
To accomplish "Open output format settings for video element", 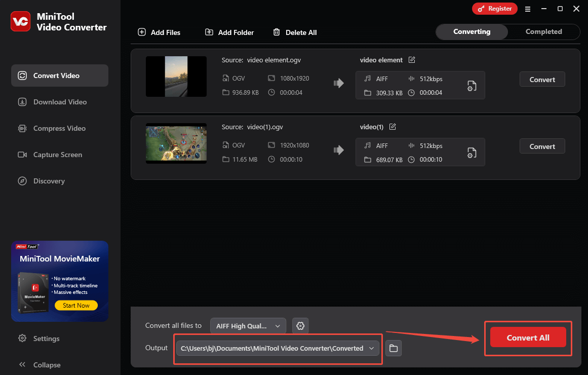I will 472,86.
